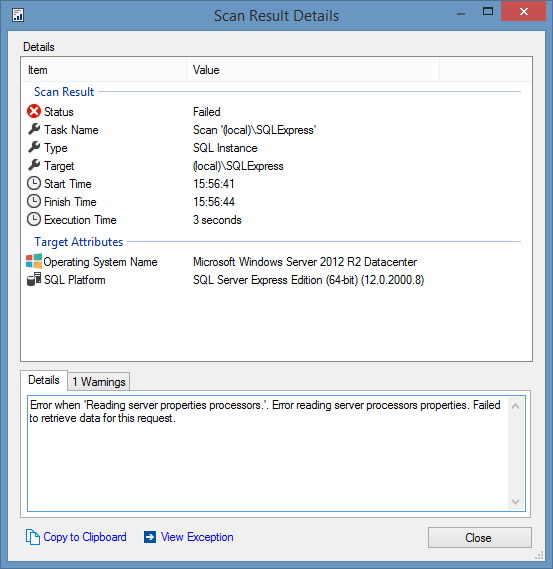Select 'Microsoft Windows Server 2012 R2 Datacenter' value
This screenshot has width=553, height=569.
pos(305,262)
